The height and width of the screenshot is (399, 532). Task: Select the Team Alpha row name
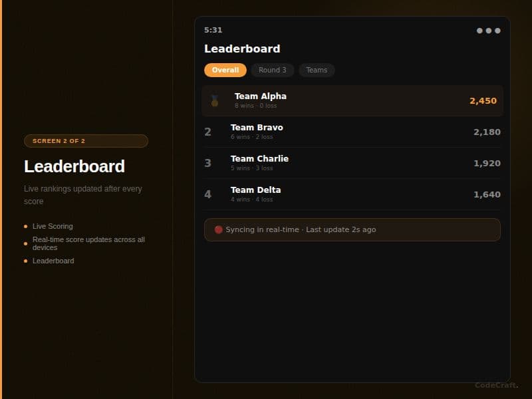(261, 96)
